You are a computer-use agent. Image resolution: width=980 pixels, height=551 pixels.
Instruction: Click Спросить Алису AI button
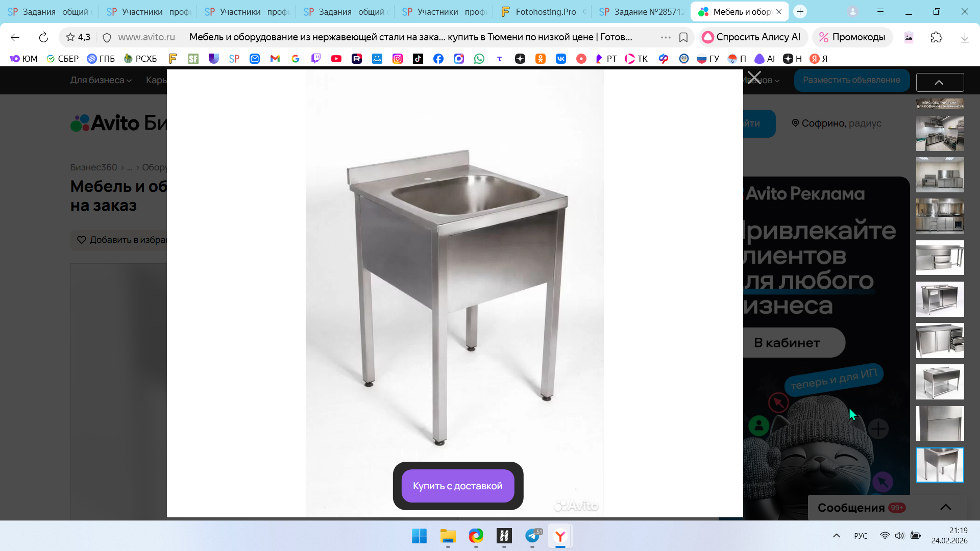point(752,37)
